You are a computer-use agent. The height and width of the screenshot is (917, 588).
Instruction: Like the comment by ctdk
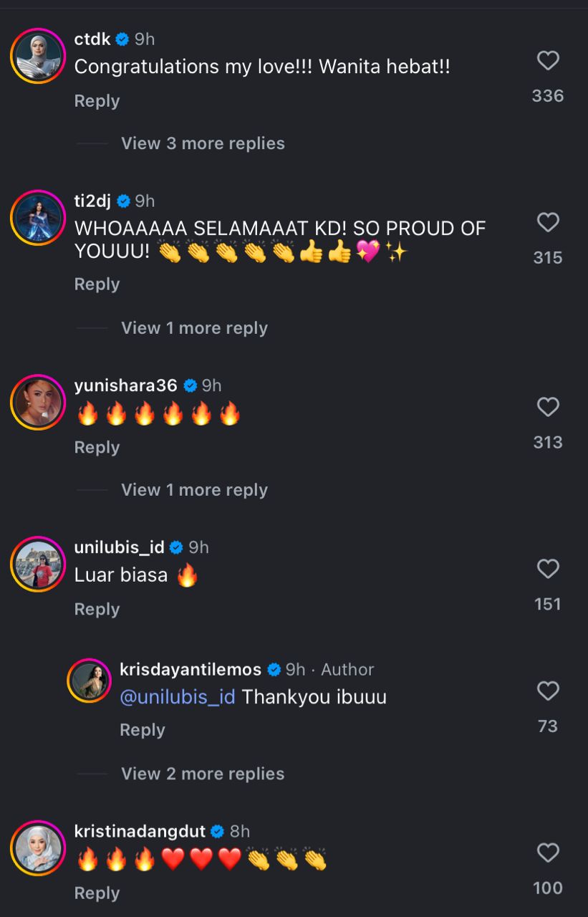coord(548,62)
